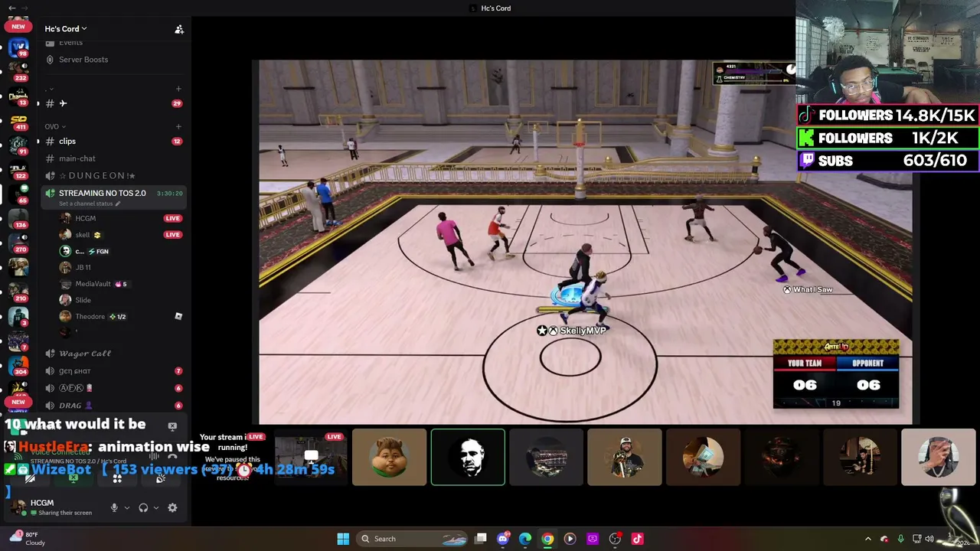Stop screen sharing
Viewport: 980px width, 551px height.
click(73, 479)
